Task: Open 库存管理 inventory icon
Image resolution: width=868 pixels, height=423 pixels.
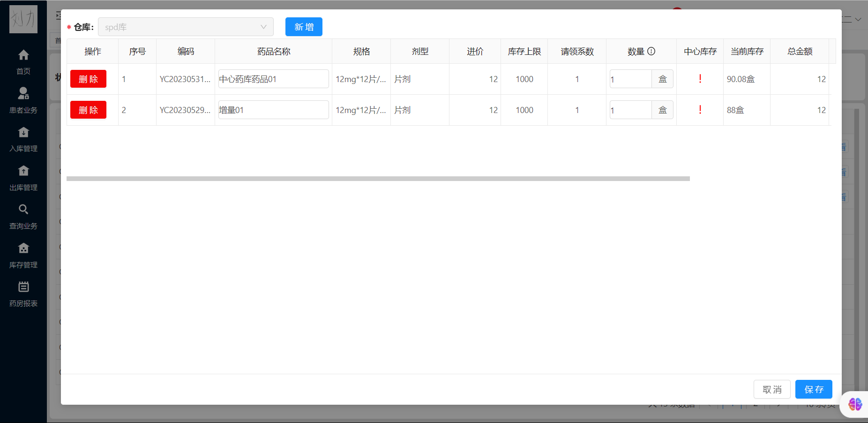Action: (x=23, y=248)
